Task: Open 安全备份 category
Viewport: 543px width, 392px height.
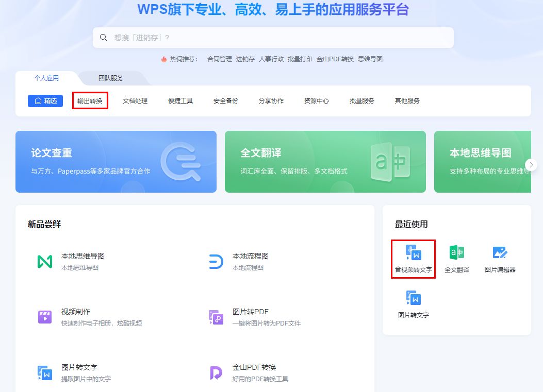Action: (226, 100)
